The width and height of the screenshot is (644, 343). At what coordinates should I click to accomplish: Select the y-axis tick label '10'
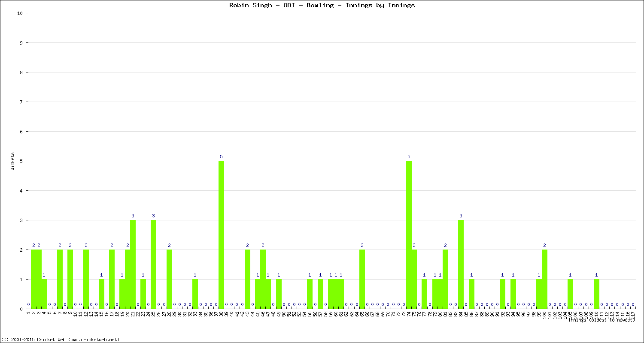(x=20, y=13)
